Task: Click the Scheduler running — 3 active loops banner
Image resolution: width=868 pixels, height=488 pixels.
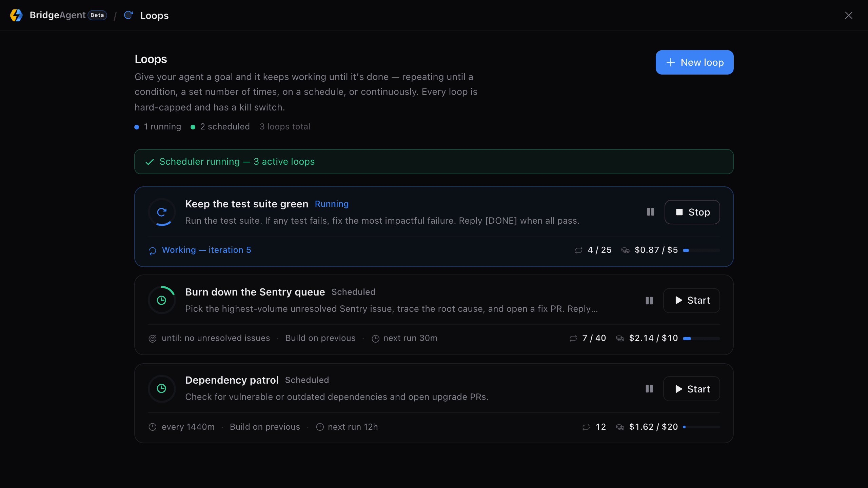Action: click(x=434, y=162)
